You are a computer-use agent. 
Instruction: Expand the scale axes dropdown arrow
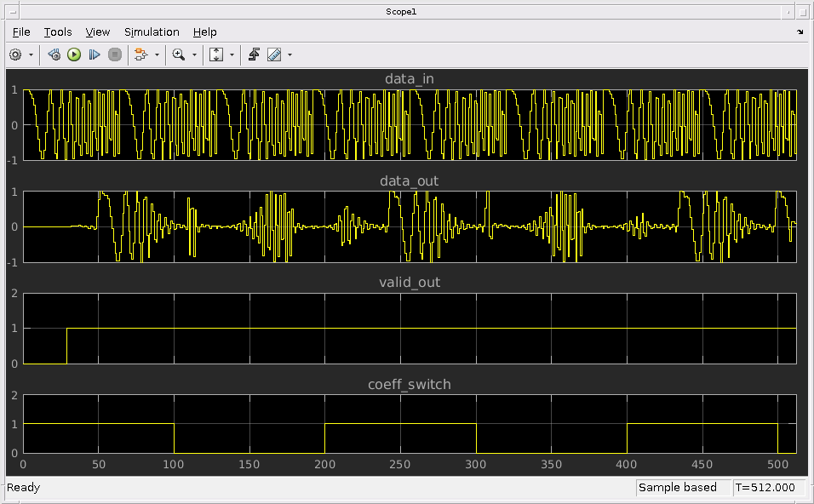(x=232, y=54)
